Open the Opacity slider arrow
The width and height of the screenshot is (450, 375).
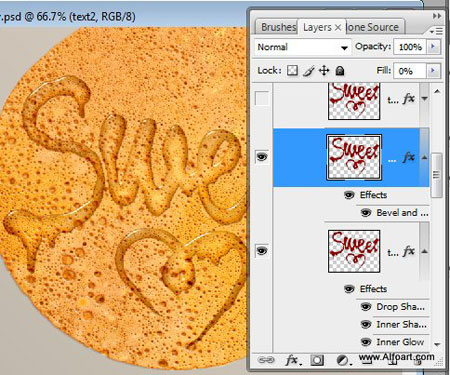tap(433, 47)
